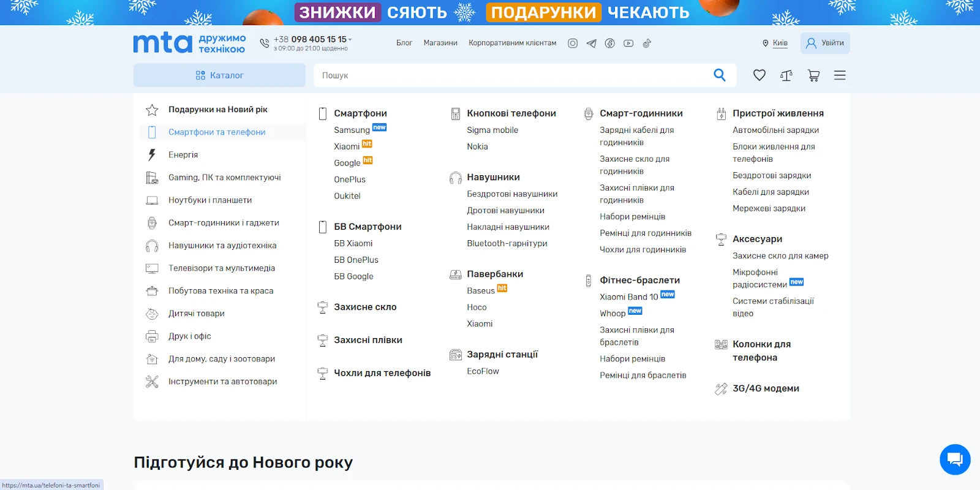The width and height of the screenshot is (980, 490).
Task: Select Побутова техніка та краса category
Action: click(222, 291)
